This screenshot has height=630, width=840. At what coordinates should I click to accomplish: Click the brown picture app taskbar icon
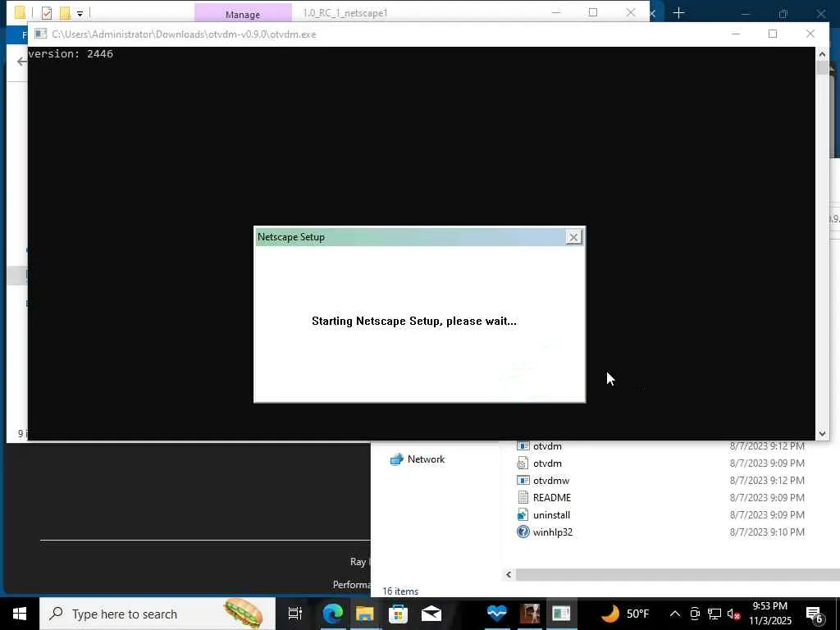click(x=529, y=614)
